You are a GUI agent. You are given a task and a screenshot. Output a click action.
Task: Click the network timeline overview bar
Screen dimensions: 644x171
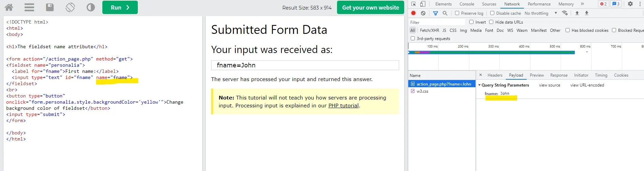tap(491, 52)
